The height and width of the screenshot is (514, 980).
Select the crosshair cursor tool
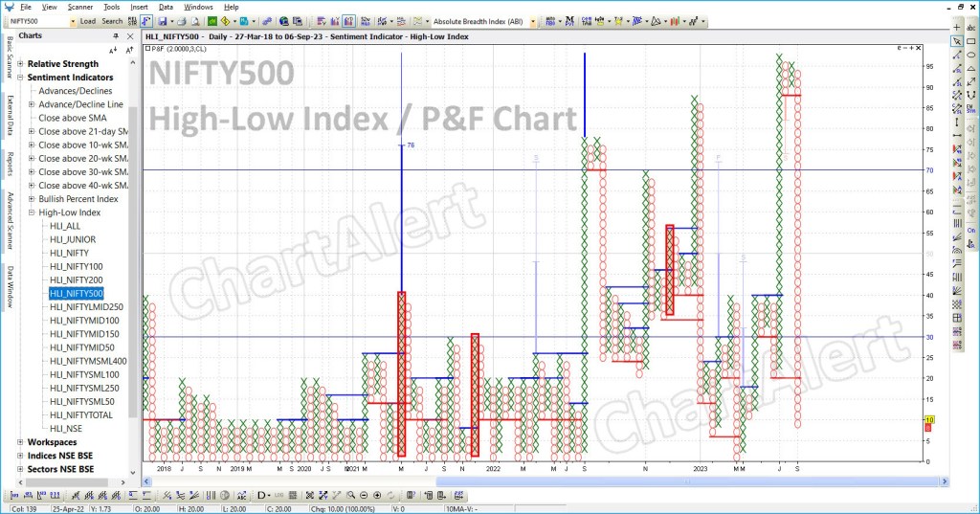tap(956, 29)
